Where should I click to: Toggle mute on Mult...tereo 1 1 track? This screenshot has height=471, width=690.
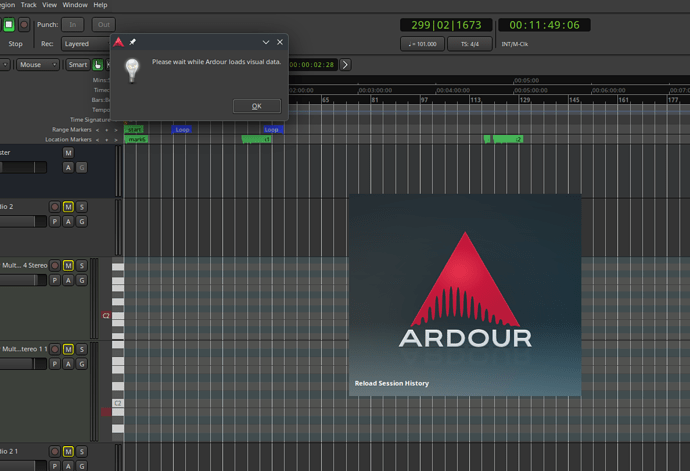point(68,349)
